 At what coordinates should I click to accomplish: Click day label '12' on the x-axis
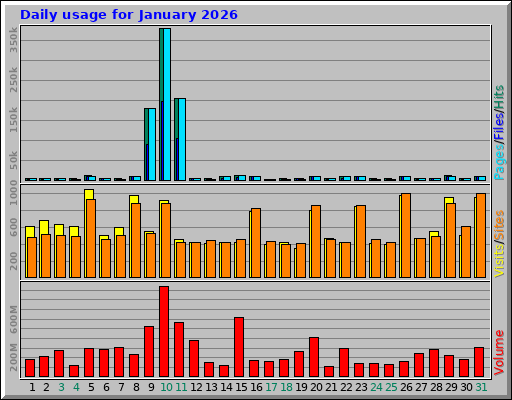click(x=196, y=387)
